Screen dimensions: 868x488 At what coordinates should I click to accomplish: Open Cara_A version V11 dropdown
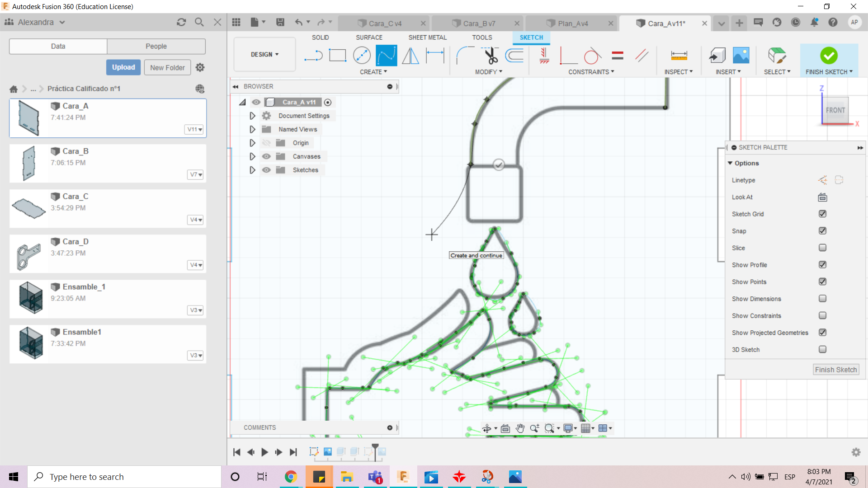pyautogui.click(x=195, y=129)
